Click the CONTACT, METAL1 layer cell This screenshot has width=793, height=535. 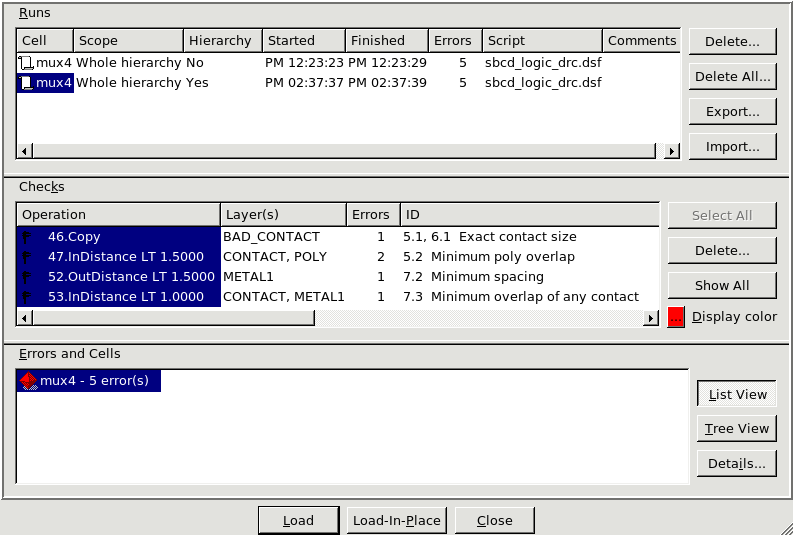point(284,297)
